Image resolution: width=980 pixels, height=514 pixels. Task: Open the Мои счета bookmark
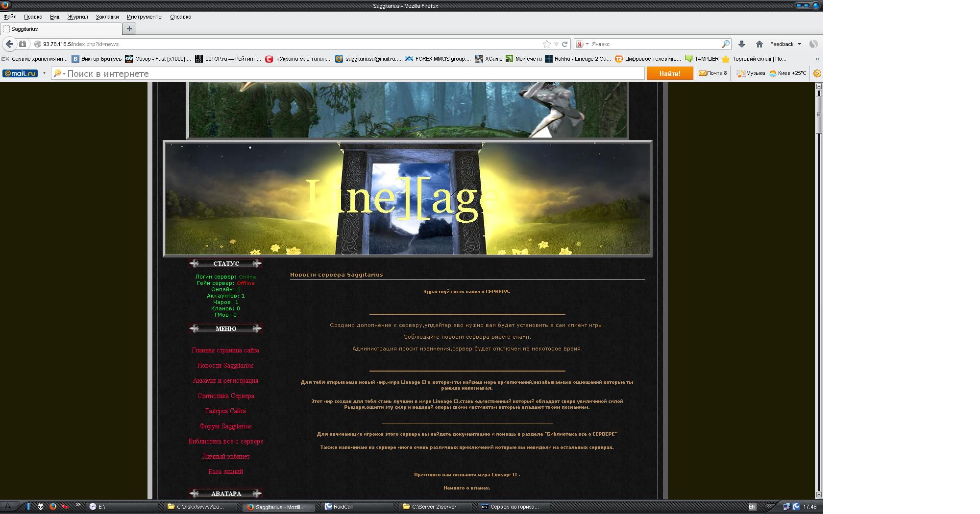(x=524, y=59)
